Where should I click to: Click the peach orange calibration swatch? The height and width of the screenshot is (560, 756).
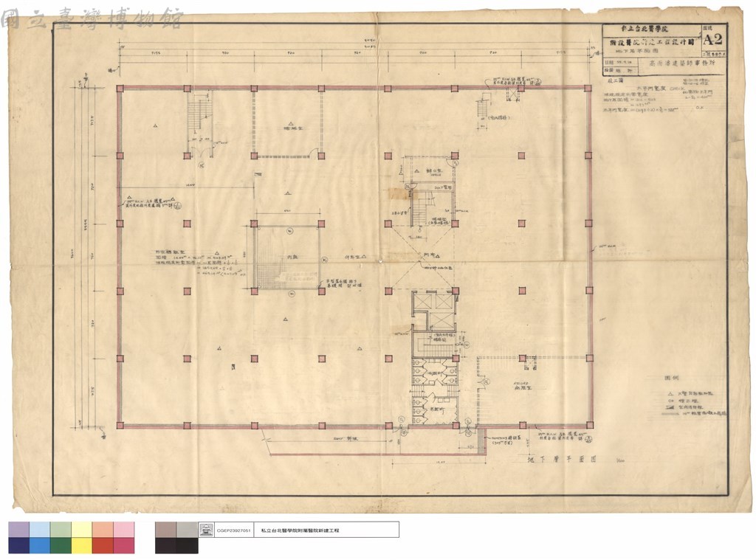103,530
